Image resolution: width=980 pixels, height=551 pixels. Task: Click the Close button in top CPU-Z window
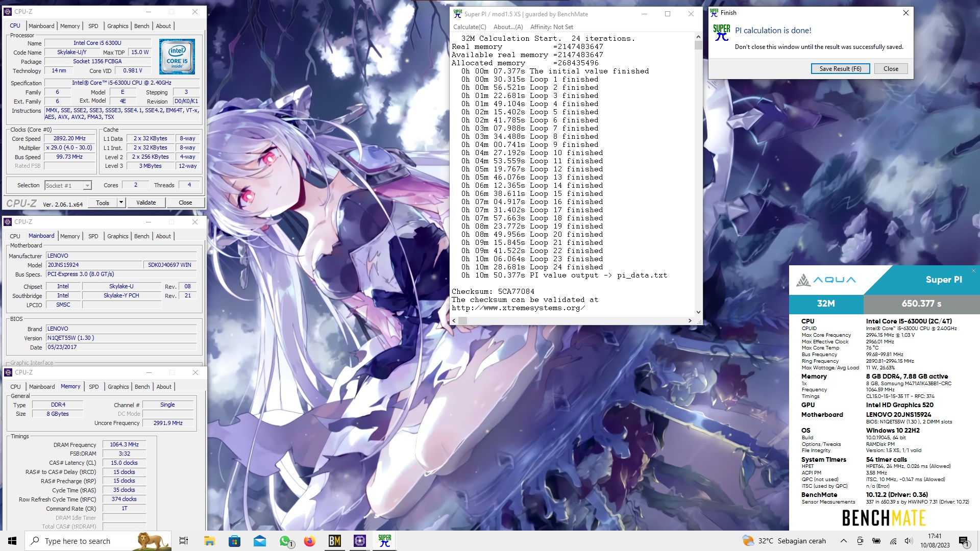click(x=185, y=203)
